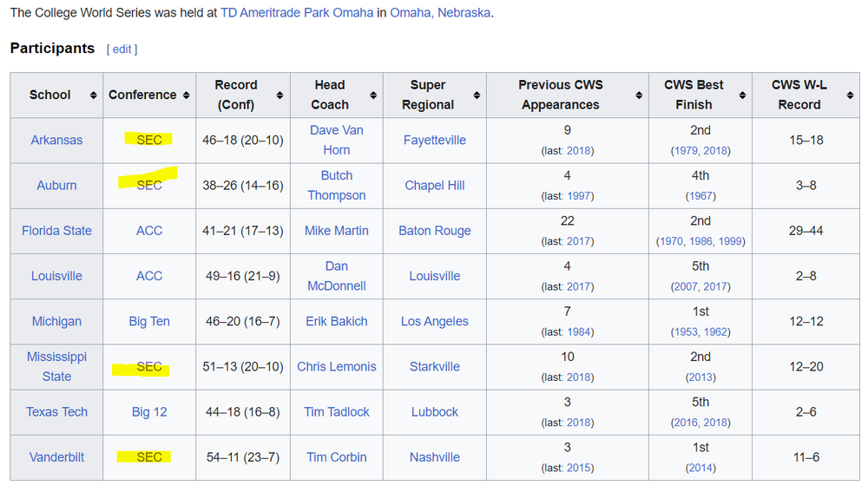Open the Arkansas school link
The image size is (868, 492).
coord(56,140)
